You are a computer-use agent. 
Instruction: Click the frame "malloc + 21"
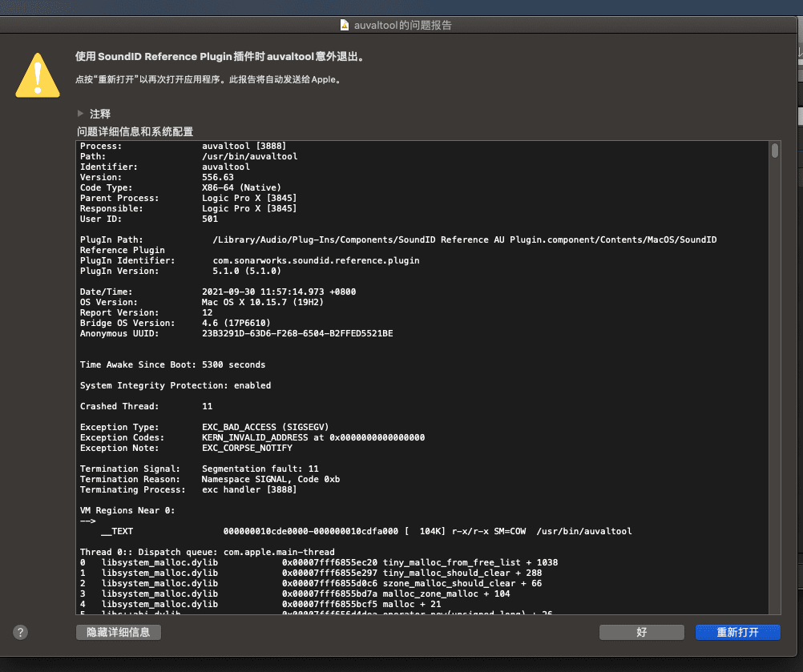[412, 604]
